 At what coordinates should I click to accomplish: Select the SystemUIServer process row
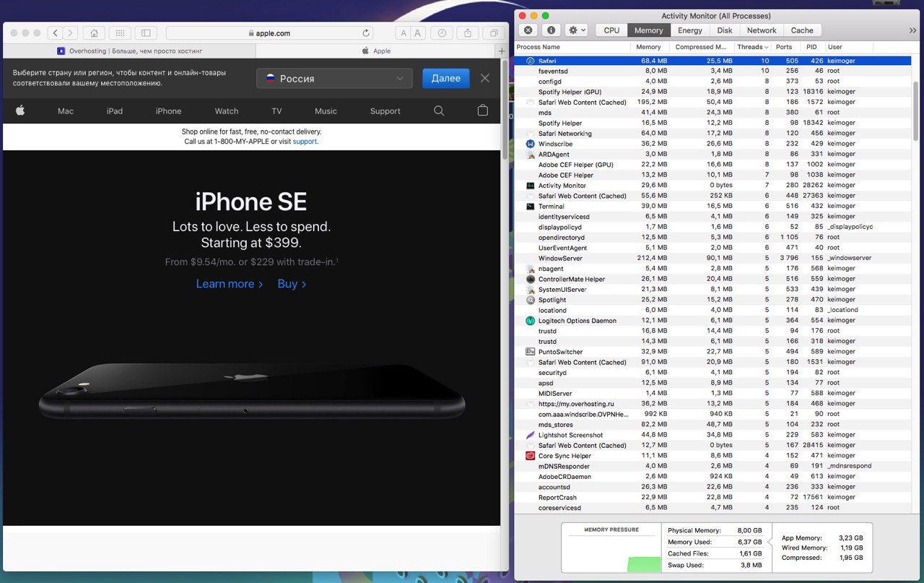713,290
